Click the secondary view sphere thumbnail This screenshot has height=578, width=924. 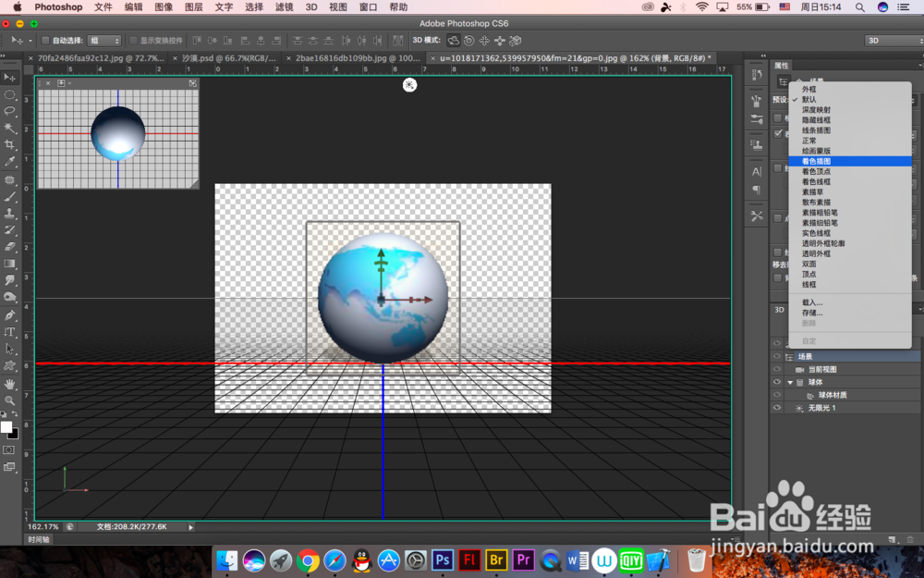click(118, 134)
